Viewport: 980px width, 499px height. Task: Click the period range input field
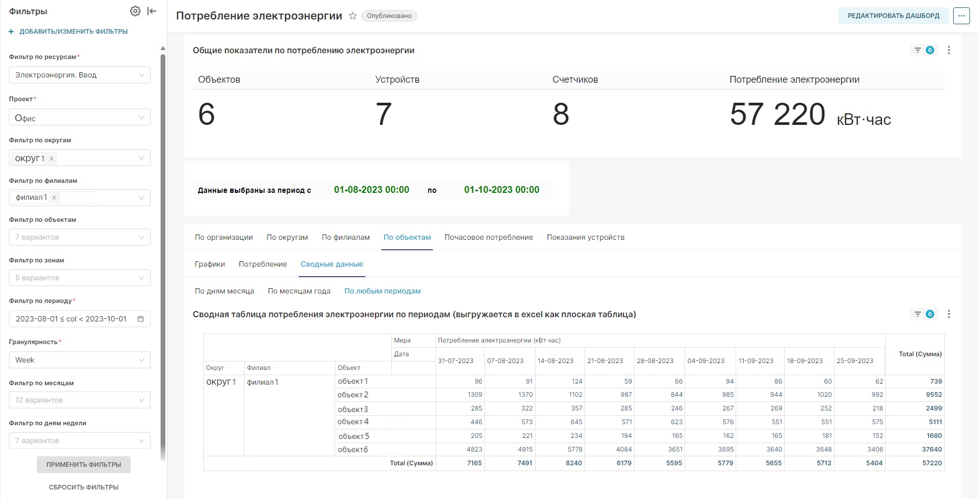point(80,319)
